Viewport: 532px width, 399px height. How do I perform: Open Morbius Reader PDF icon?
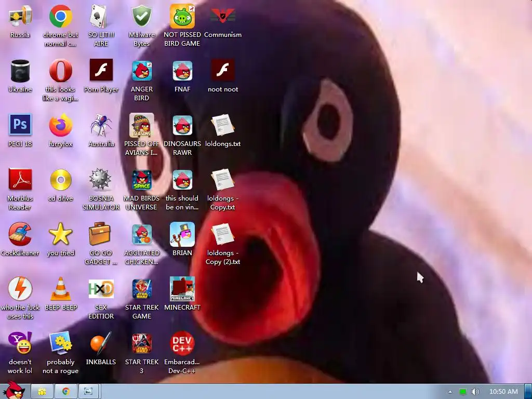tap(20, 179)
